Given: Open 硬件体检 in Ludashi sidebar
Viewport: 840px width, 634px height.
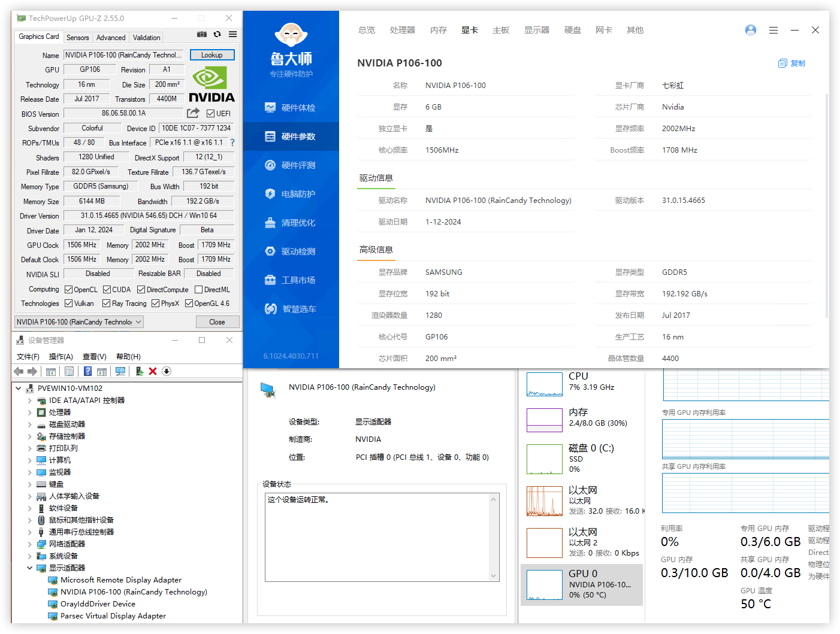Looking at the screenshot, I should coord(291,108).
